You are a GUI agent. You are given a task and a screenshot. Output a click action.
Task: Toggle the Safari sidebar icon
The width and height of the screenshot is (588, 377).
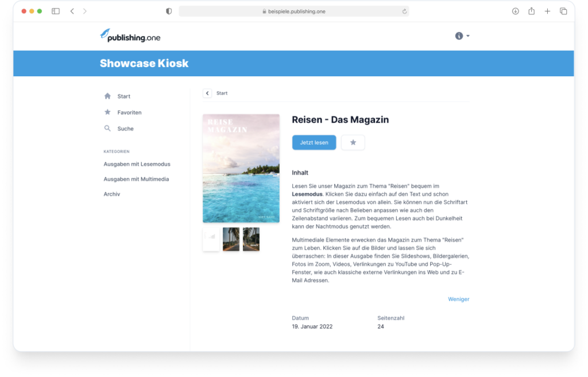(x=56, y=11)
